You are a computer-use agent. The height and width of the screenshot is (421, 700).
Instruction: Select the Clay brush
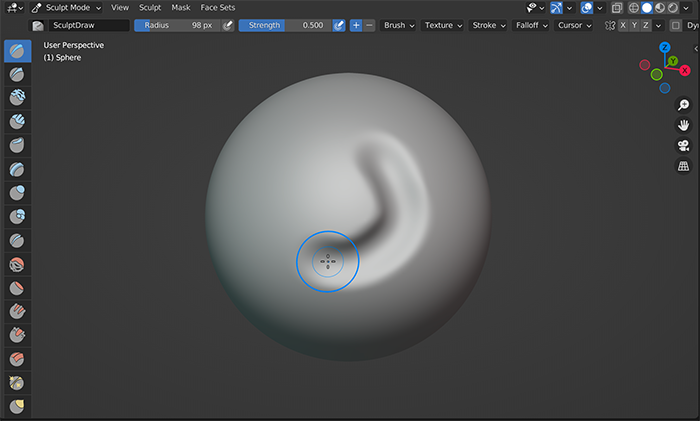point(17,97)
